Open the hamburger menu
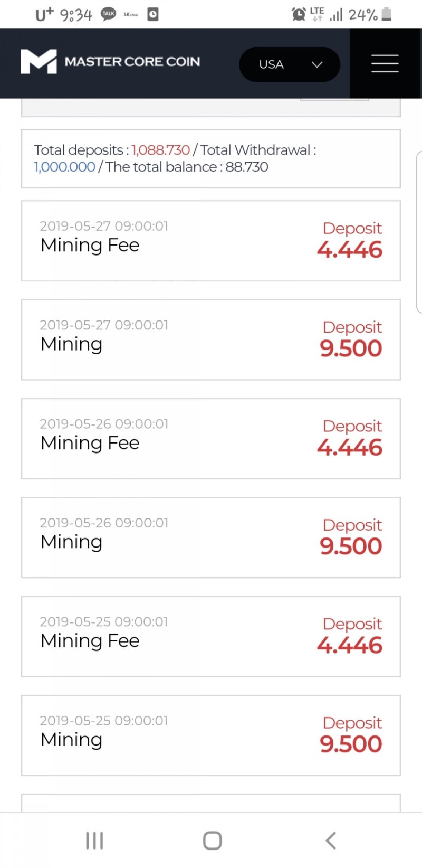The width and height of the screenshot is (422, 868). point(385,63)
